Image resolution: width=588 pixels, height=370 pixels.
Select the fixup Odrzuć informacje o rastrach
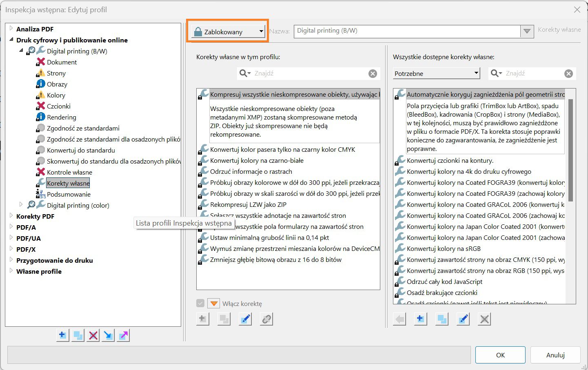click(251, 171)
